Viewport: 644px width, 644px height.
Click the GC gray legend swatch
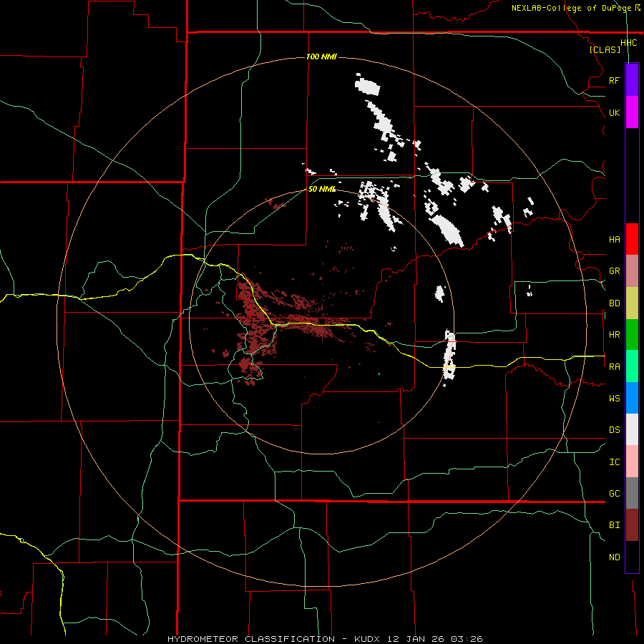[632, 493]
